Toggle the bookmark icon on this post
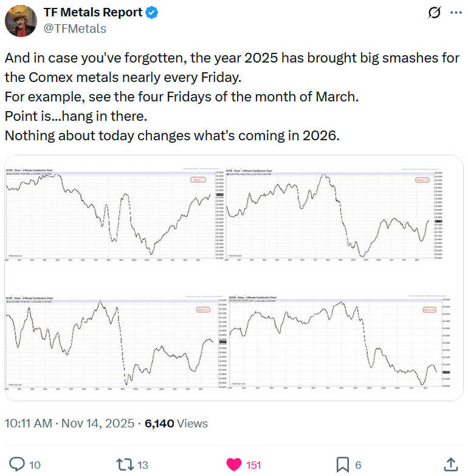This screenshot has width=468, height=476. (342, 464)
